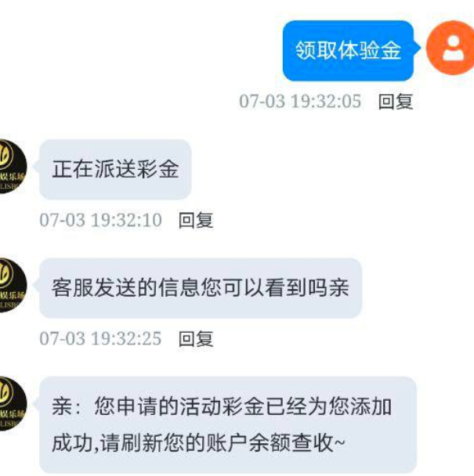Viewport: 474px width, 476px height.
Task: Click the 07-03 19:32:25 timestamp
Action: click(x=100, y=338)
